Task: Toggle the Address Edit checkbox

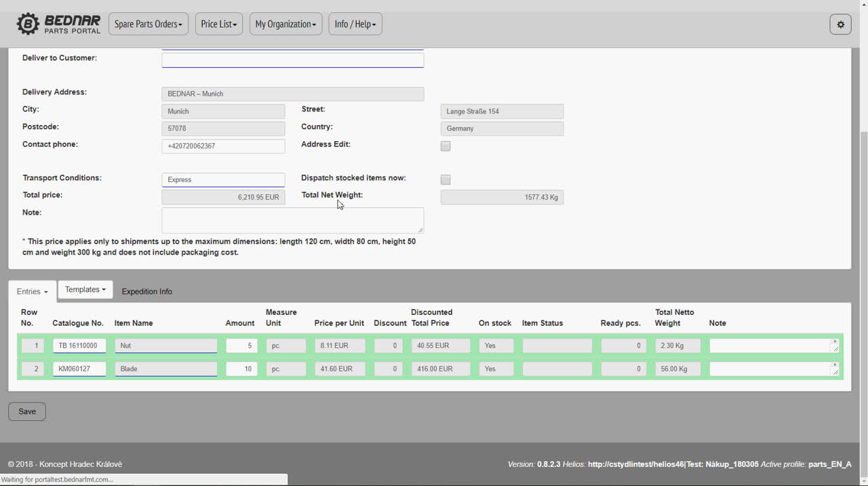Action: coord(446,146)
